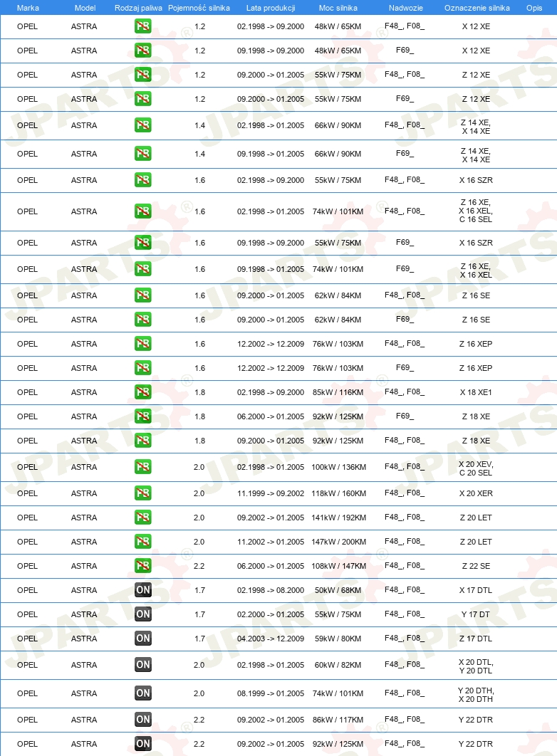Image resolution: width=557 pixels, height=756 pixels.
Task: Click the diesel ON icon in the 86kW / 117KM row
Action: [142, 720]
